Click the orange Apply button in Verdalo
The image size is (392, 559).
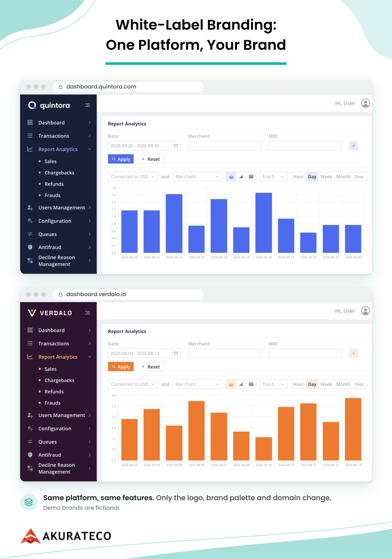coord(121,367)
